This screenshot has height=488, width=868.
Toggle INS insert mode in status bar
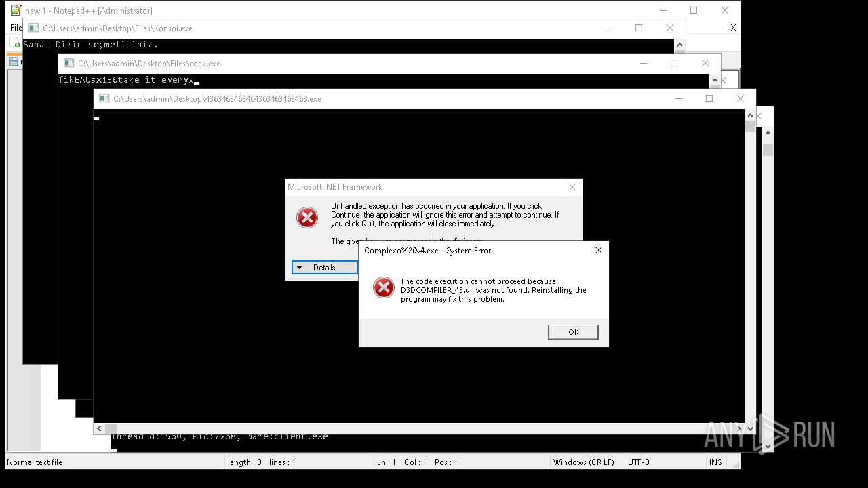coord(715,462)
